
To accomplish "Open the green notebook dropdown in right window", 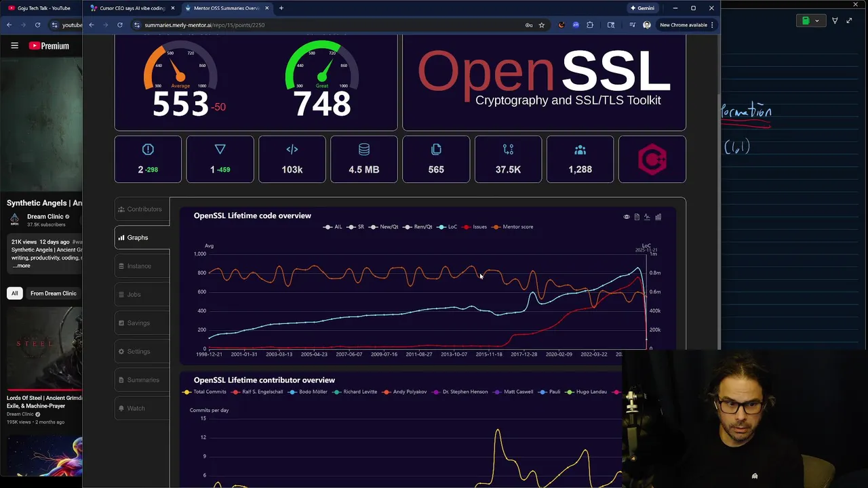I will (x=810, y=20).
